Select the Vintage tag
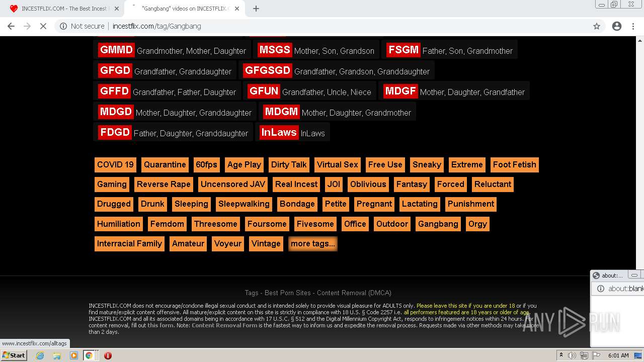Image resolution: width=644 pixels, height=362 pixels. coord(266,243)
